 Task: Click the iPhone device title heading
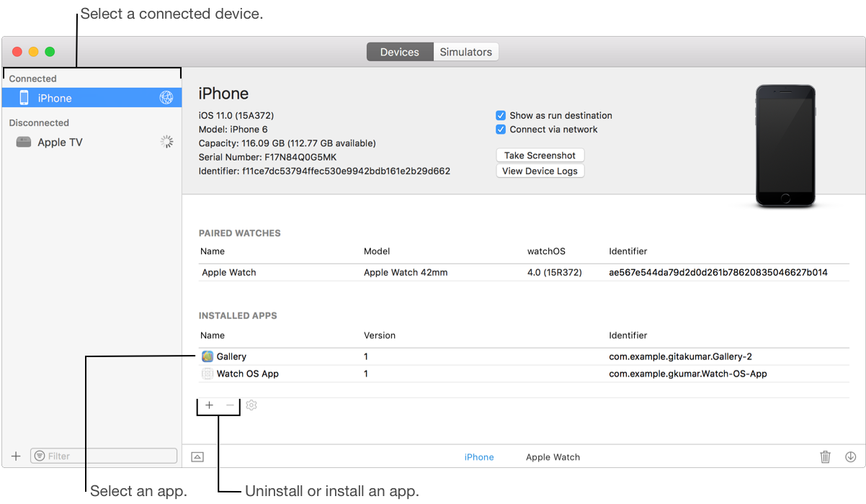pyautogui.click(x=223, y=94)
